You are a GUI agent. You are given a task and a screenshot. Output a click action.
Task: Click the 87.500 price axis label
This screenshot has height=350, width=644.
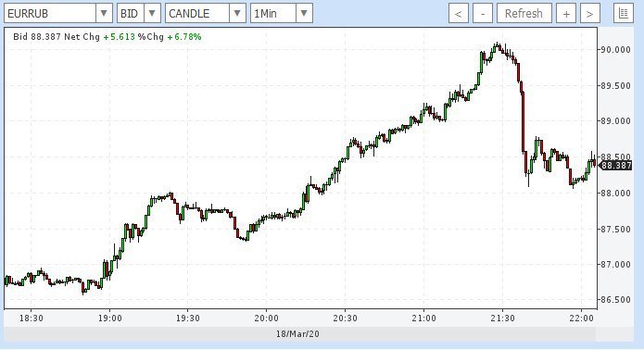click(615, 229)
